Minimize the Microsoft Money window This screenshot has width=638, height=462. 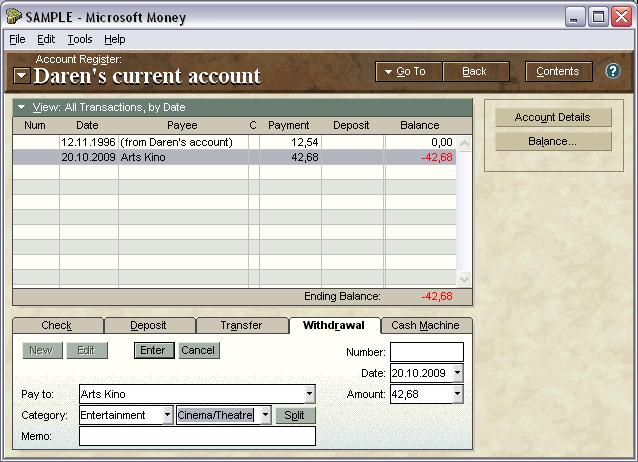[575, 18]
